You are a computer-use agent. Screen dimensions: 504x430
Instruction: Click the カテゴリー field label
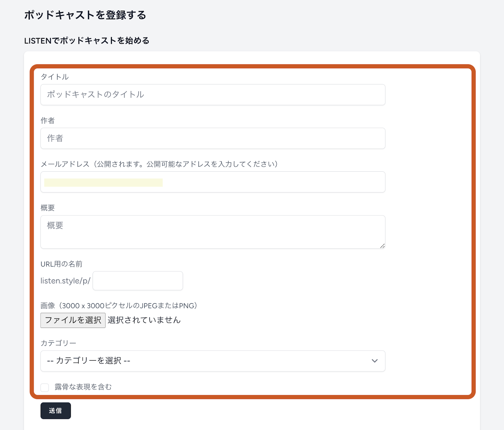[58, 343]
